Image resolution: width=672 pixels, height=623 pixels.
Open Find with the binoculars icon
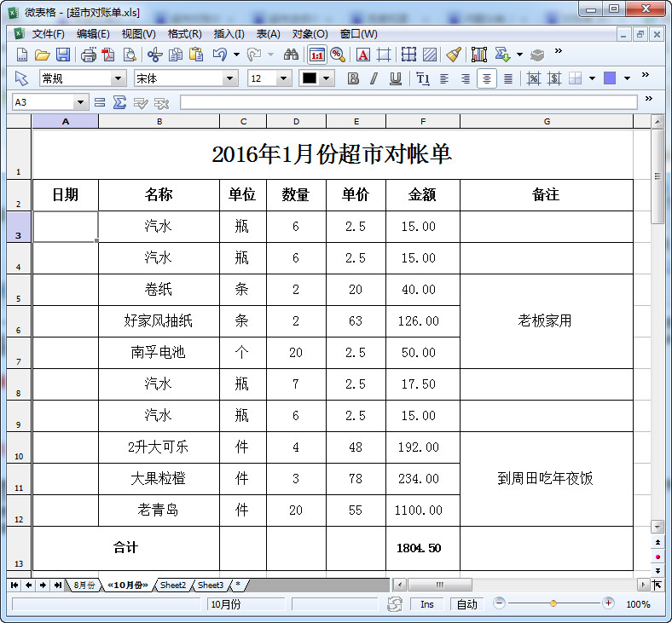[x=291, y=55]
